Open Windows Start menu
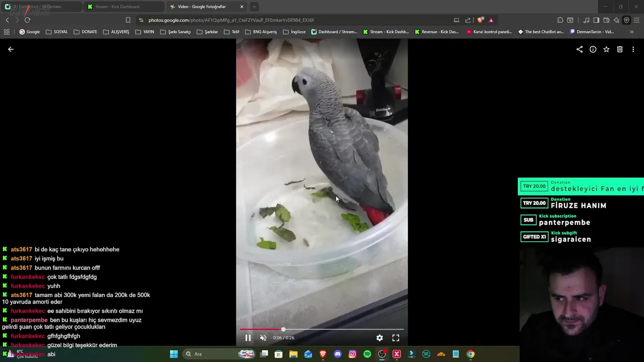 click(174, 354)
